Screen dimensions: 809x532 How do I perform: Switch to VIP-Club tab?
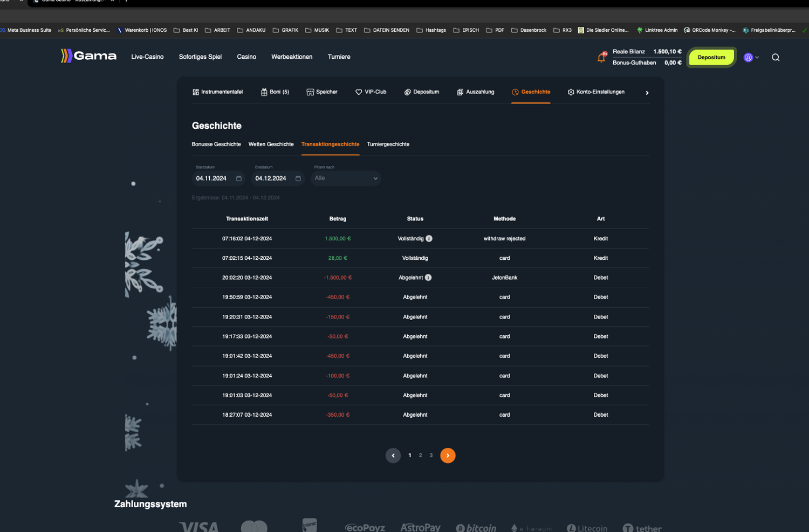coord(371,92)
